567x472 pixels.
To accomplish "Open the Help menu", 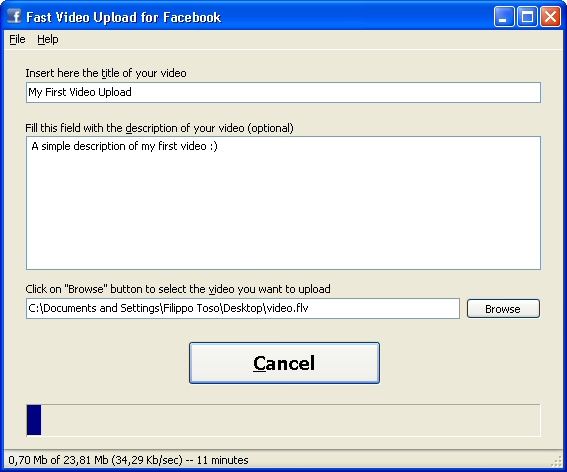I will click(x=47, y=39).
